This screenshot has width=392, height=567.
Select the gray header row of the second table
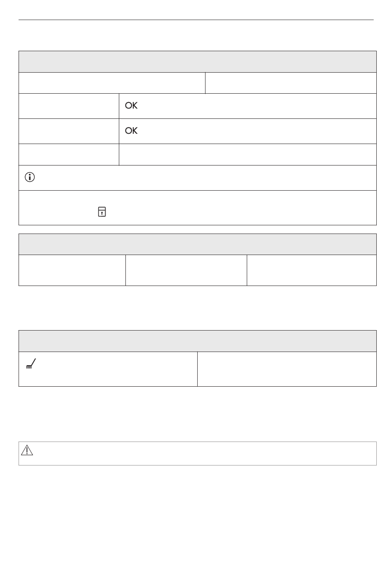click(x=198, y=244)
